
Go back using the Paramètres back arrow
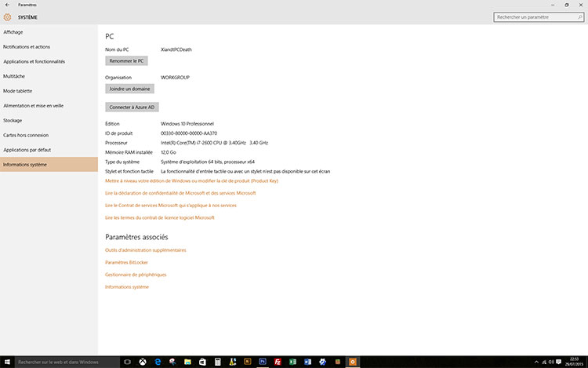pos(7,5)
